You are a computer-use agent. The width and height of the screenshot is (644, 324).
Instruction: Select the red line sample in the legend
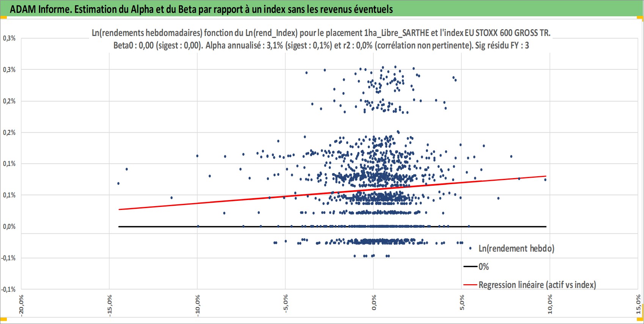470,285
